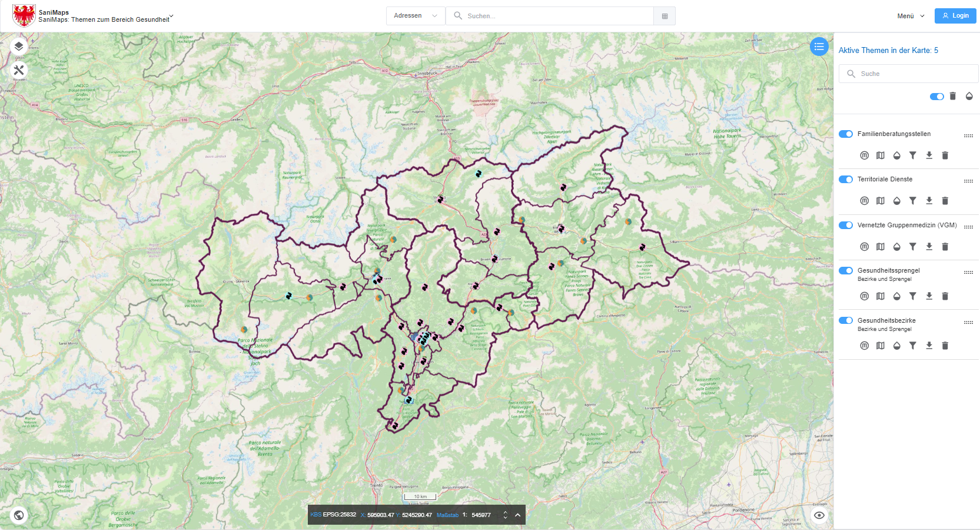Image resolution: width=980 pixels, height=530 pixels.
Task: Toggle off the Familienberatungsstellen layer
Action: coord(846,134)
